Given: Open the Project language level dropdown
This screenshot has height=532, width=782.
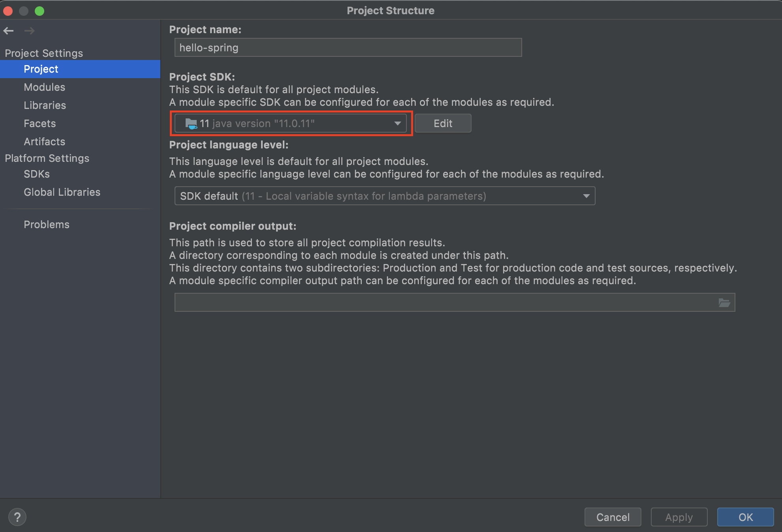Looking at the screenshot, I should pos(384,196).
